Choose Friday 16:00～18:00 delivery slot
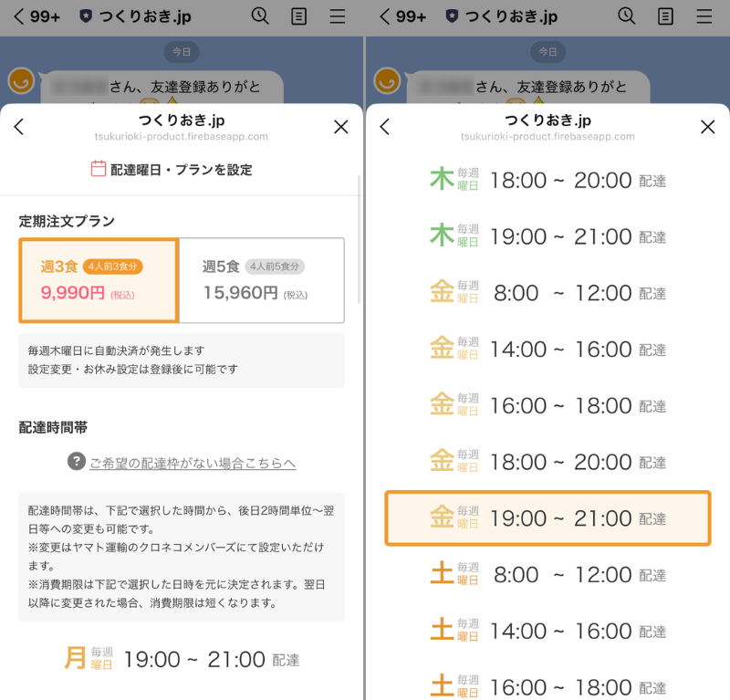This screenshot has width=730, height=700. [x=547, y=405]
